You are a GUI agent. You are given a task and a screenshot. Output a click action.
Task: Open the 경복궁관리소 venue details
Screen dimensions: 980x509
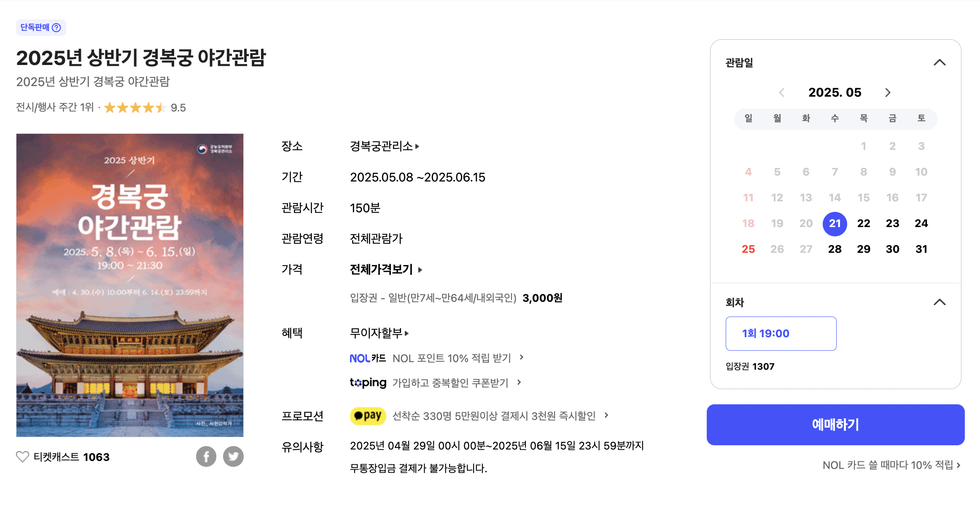[383, 146]
